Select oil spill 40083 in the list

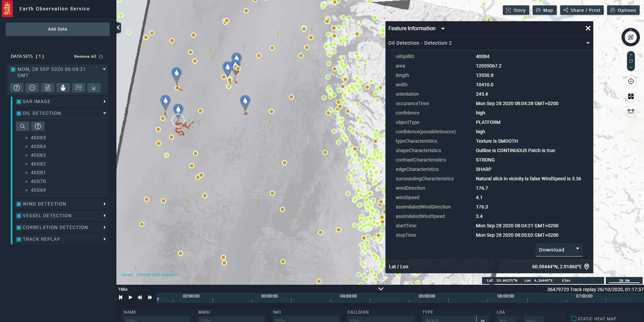click(38, 155)
